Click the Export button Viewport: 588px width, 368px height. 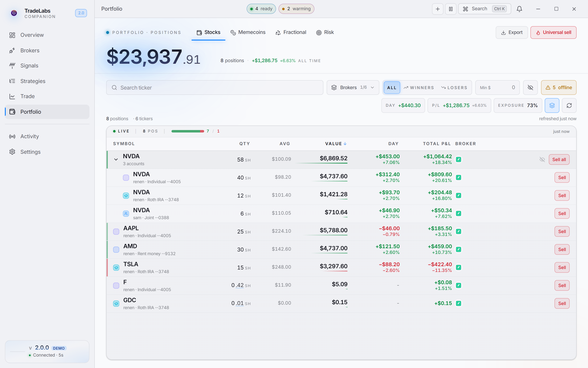[x=512, y=32]
